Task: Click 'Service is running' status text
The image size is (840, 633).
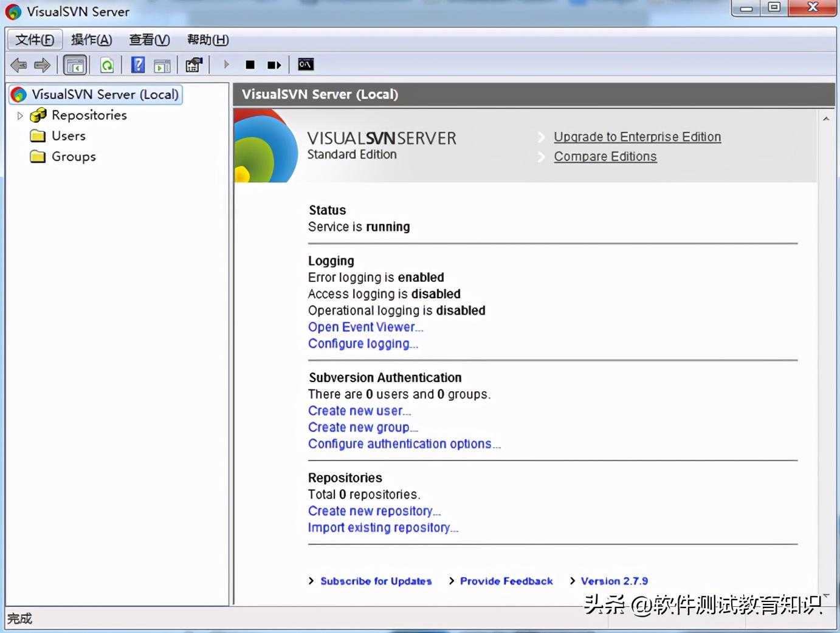Action: [359, 227]
